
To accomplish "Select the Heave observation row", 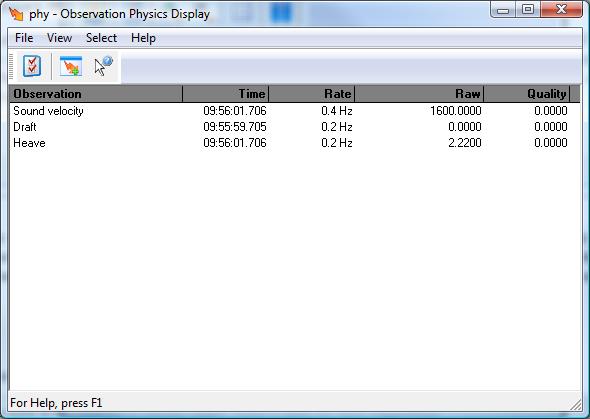I will pos(295,143).
